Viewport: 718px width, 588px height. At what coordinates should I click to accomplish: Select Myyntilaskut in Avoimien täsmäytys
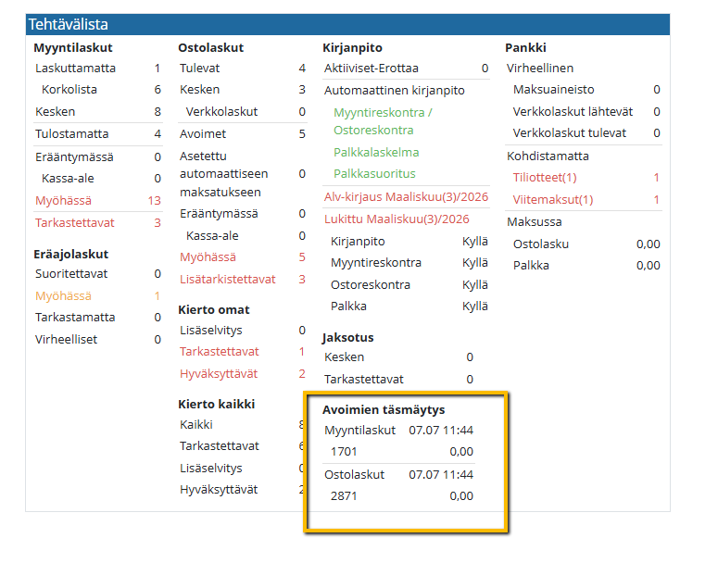tap(359, 431)
